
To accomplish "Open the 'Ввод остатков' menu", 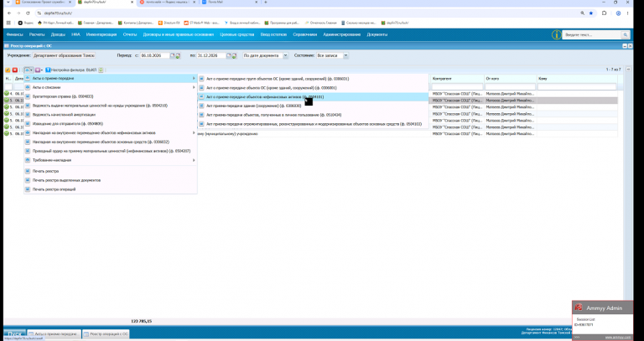I will coord(273,34).
